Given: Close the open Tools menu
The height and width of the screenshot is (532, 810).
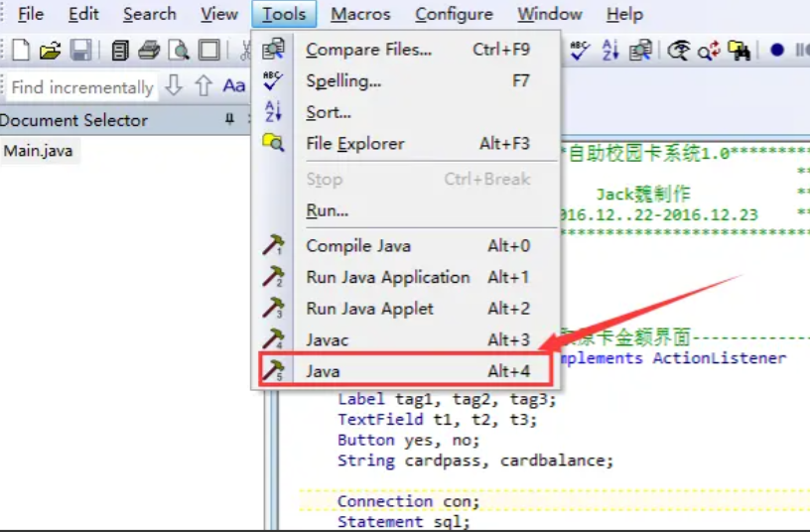Looking at the screenshot, I should click(x=284, y=14).
